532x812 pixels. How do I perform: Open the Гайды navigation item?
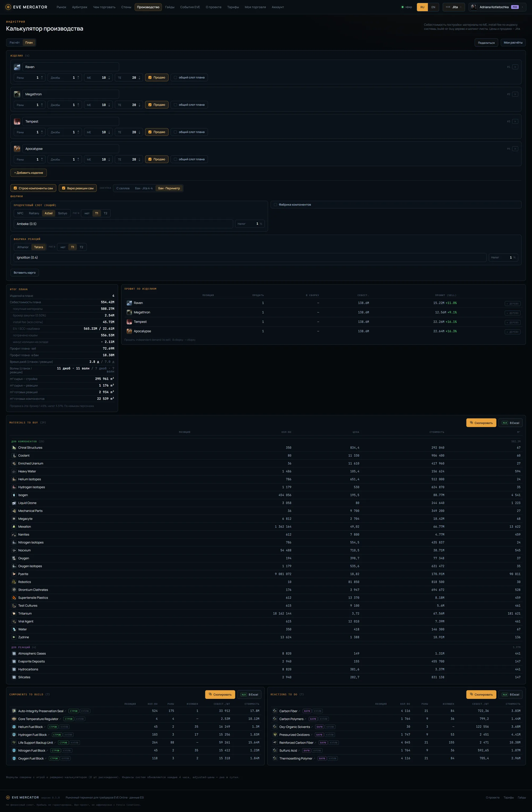click(170, 7)
